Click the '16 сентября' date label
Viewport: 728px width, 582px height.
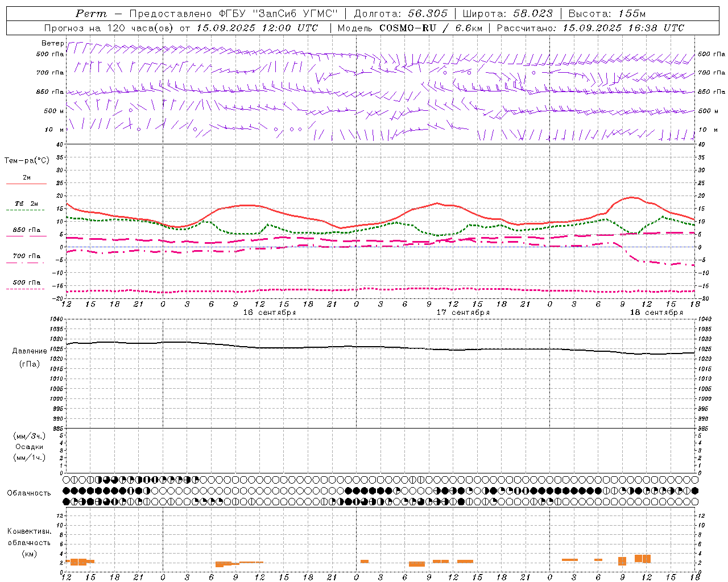point(270,313)
